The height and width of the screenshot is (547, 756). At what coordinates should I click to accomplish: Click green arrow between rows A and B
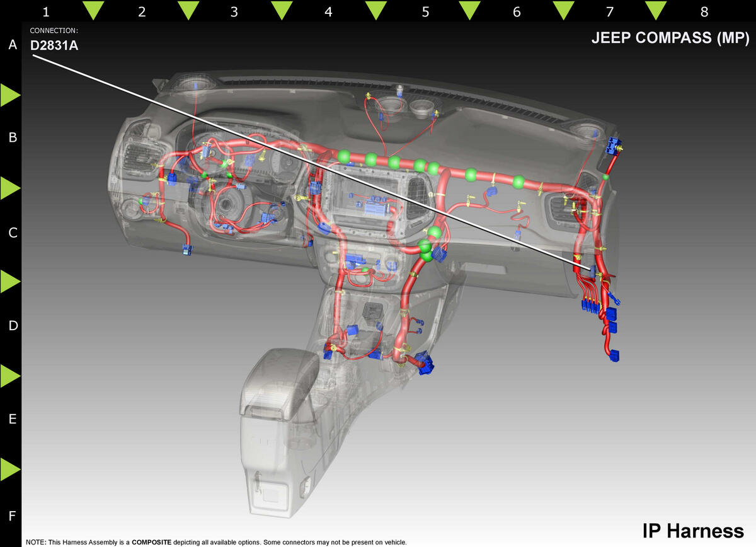[x=9, y=95]
